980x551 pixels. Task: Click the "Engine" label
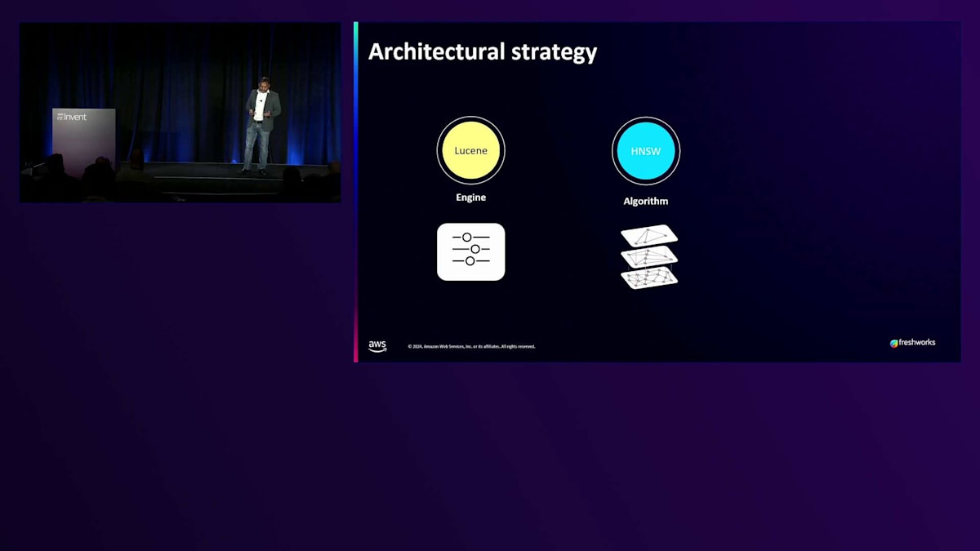coord(470,198)
